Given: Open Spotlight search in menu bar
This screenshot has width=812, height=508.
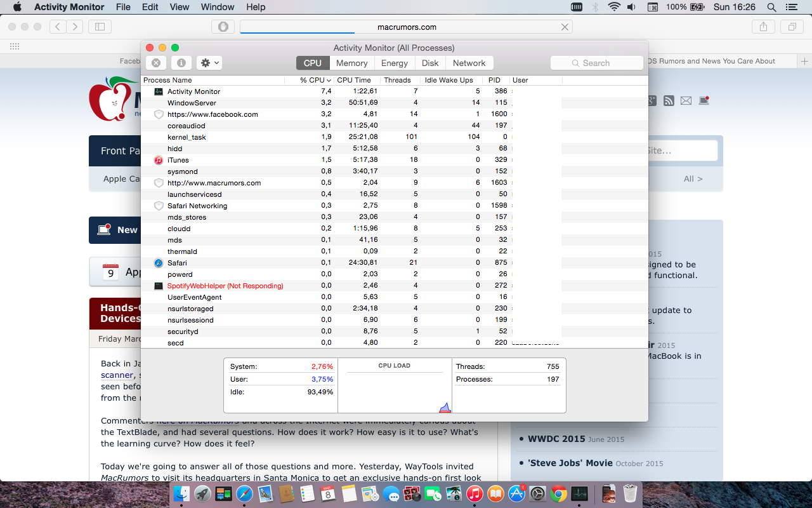Looking at the screenshot, I should [771, 7].
